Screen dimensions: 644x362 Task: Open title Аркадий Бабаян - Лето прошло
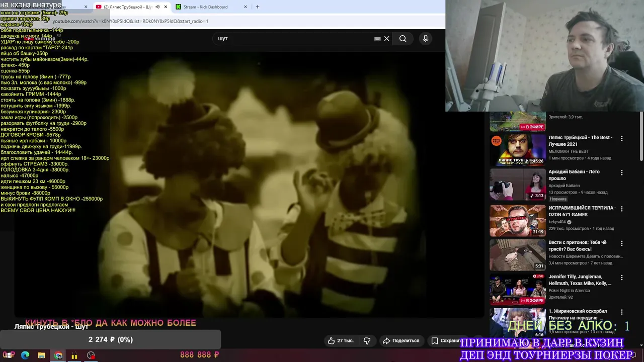pos(574,175)
